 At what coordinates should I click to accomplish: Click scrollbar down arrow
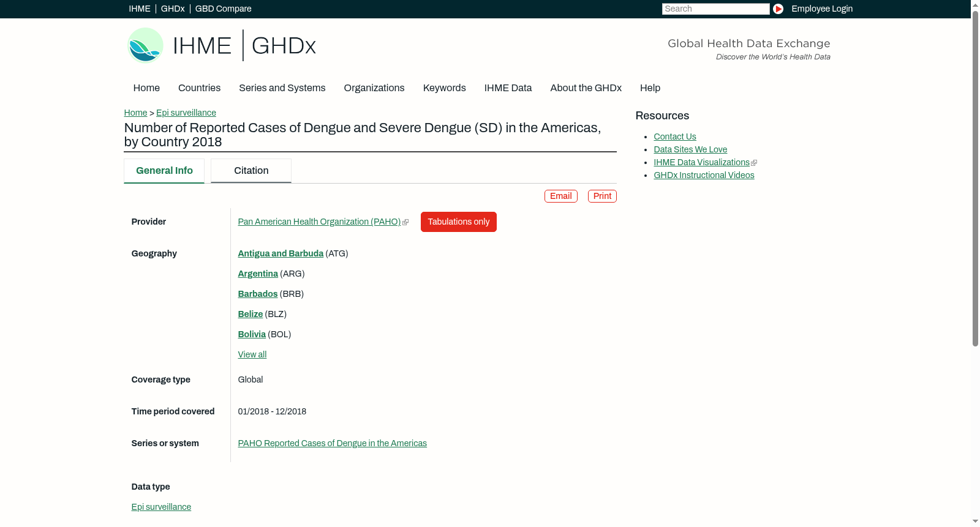pyautogui.click(x=975, y=522)
